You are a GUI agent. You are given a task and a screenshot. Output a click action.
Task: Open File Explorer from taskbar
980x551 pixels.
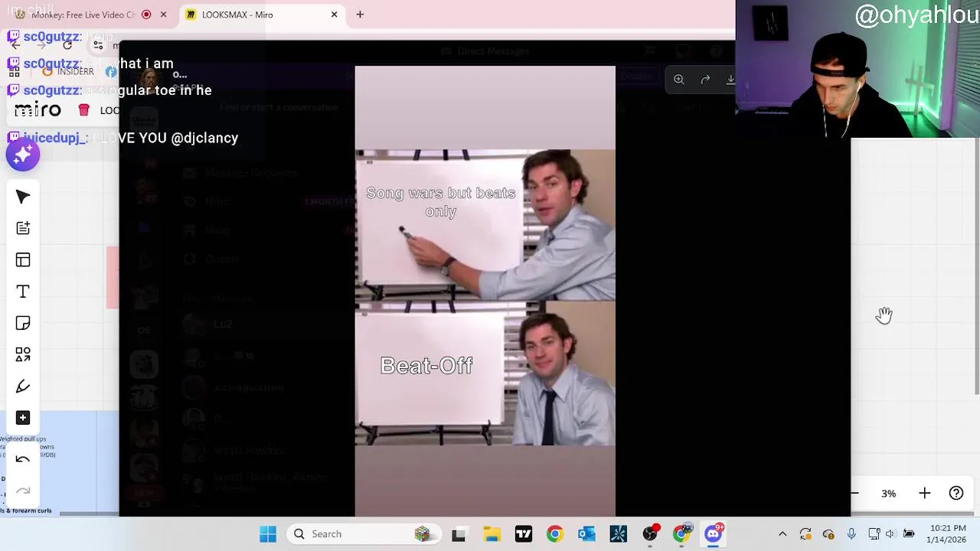pos(491,534)
